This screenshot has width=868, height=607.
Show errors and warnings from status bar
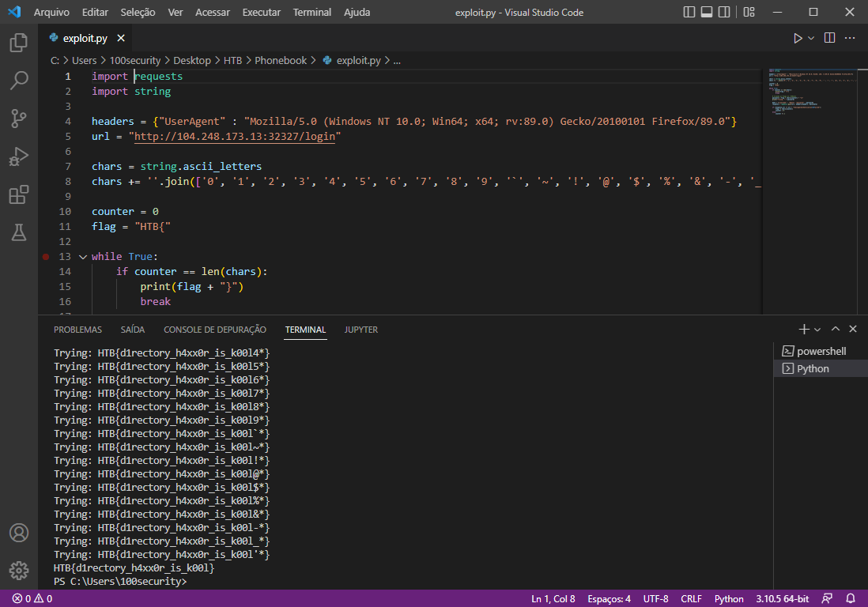click(32, 598)
